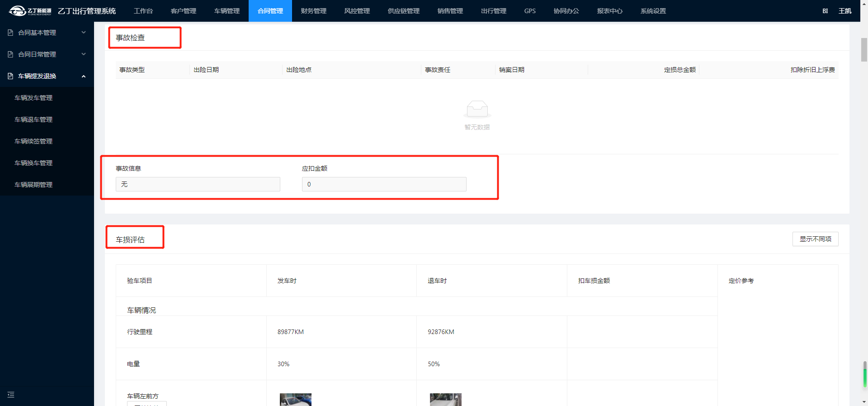The height and width of the screenshot is (406, 868).
Task: Expand the 合同基本管理 chevron
Action: [x=84, y=33]
